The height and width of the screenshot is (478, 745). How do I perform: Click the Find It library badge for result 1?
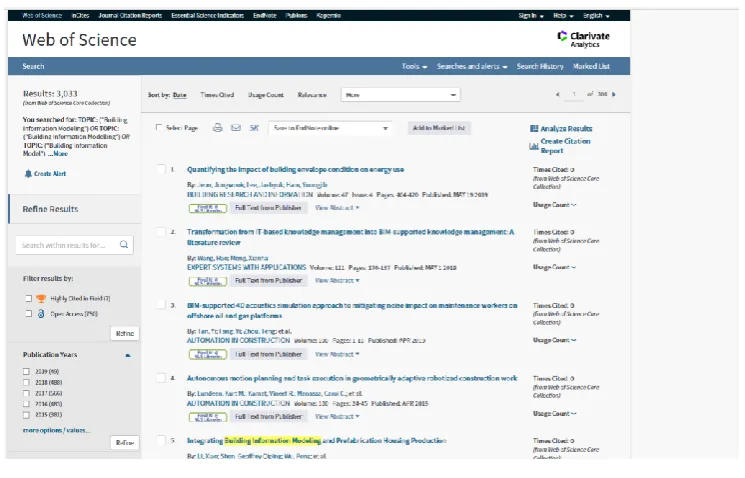(208, 208)
